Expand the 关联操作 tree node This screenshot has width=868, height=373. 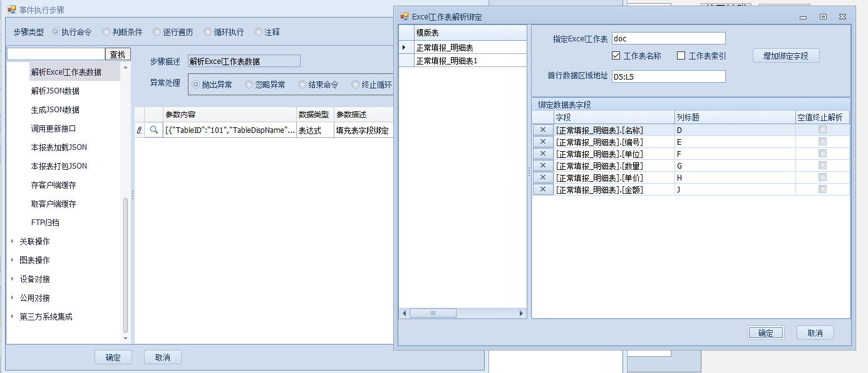[13, 241]
